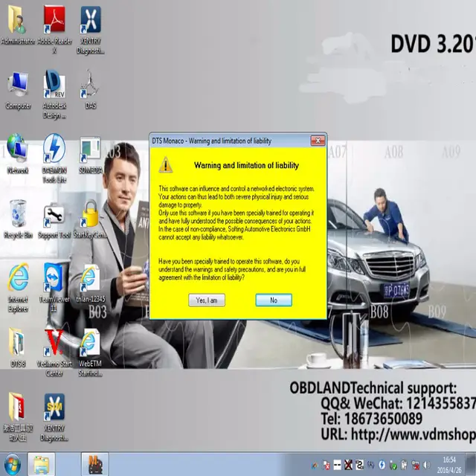Click the crossed-out X tray icon
The height and width of the screenshot is (476, 476).
(x=349, y=465)
